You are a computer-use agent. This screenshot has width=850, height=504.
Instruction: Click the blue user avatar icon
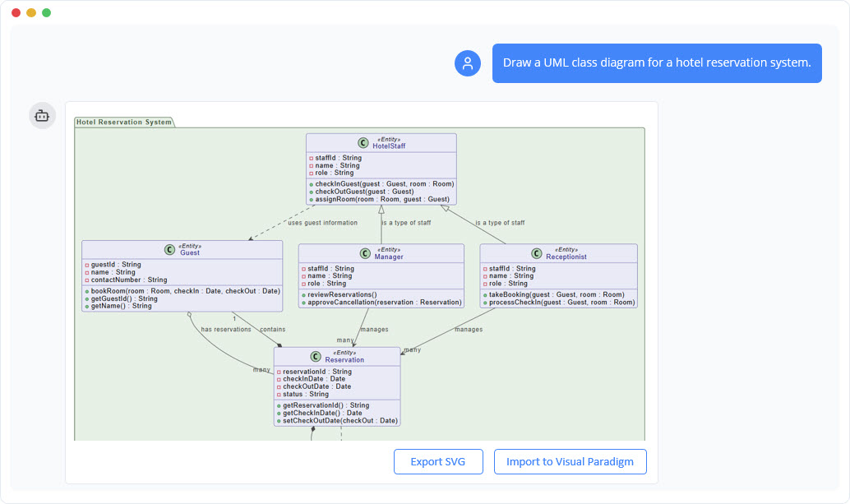pos(467,62)
